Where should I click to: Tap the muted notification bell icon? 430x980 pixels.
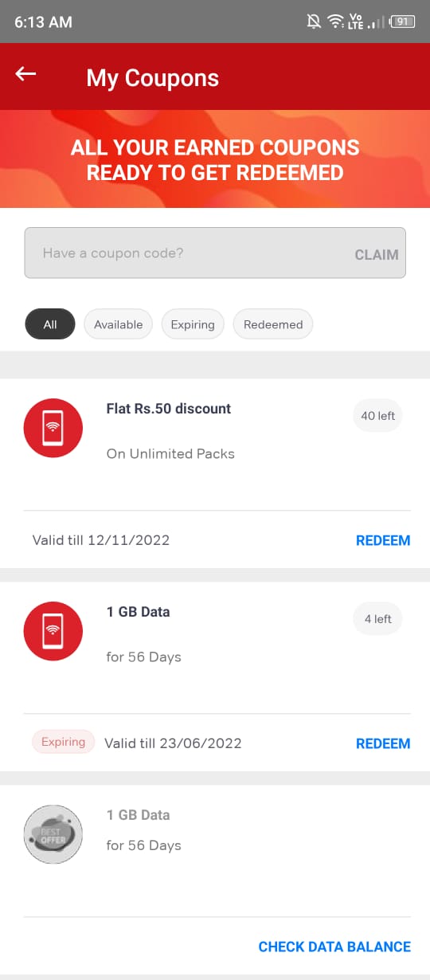314,22
